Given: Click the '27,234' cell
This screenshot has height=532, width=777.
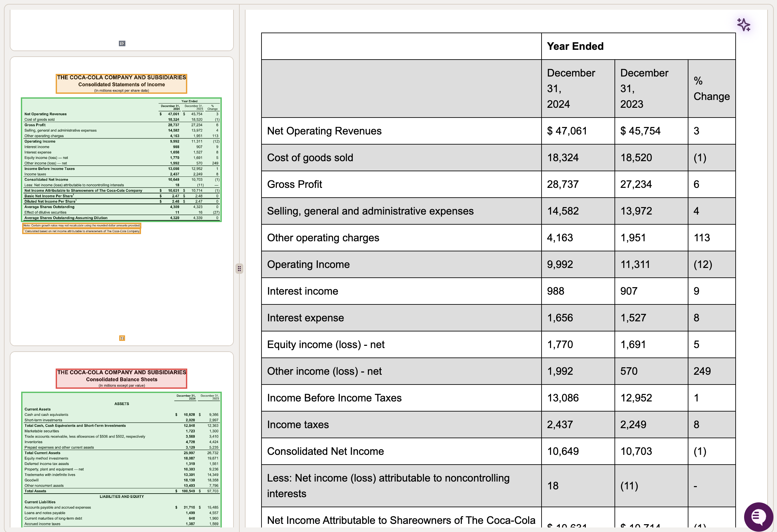Looking at the screenshot, I should [x=651, y=185].
